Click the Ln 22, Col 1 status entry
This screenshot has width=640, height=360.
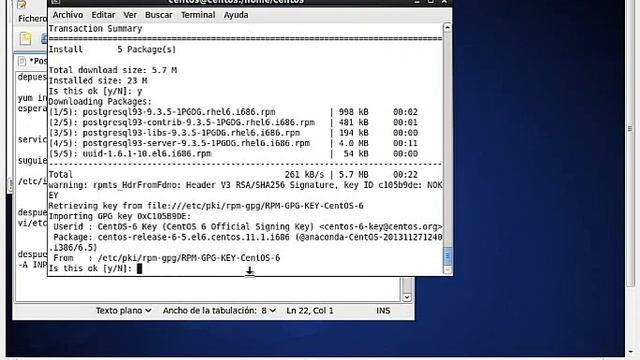(x=310, y=311)
